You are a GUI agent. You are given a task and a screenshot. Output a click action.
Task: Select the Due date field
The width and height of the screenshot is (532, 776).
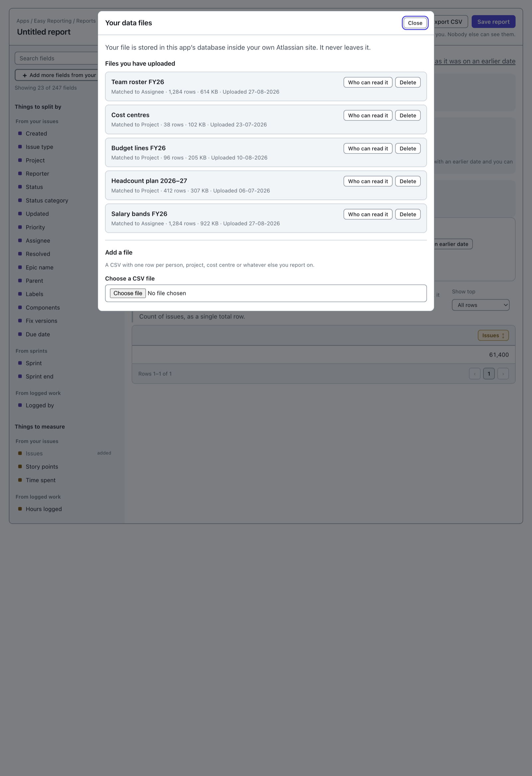coord(38,334)
